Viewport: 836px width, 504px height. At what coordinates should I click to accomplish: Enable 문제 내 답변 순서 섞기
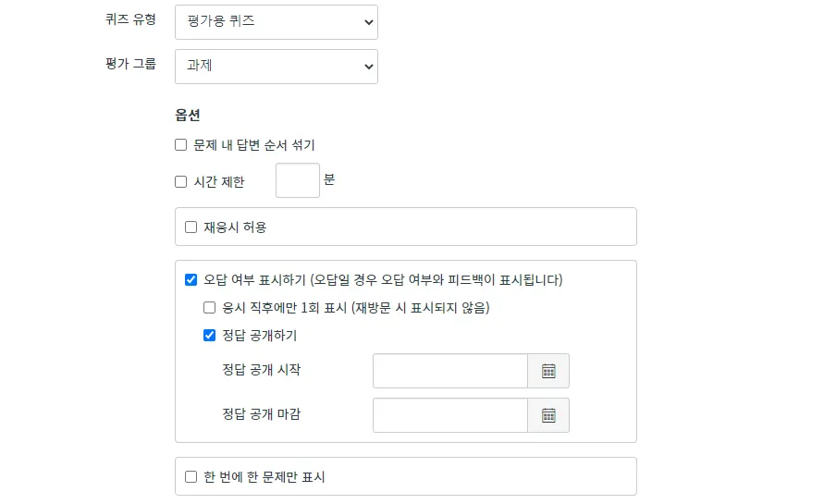point(181,145)
